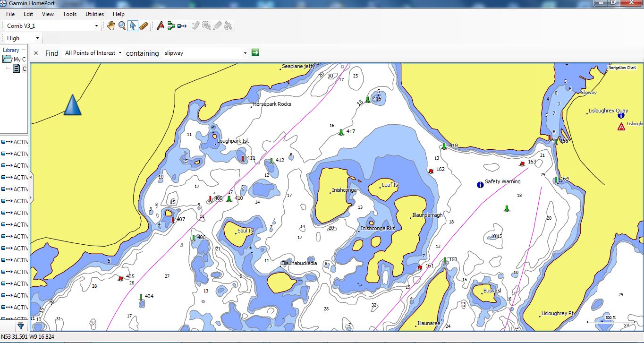Select the Measure ruler tool
Screen dimensions: 644x343
click(x=144, y=26)
